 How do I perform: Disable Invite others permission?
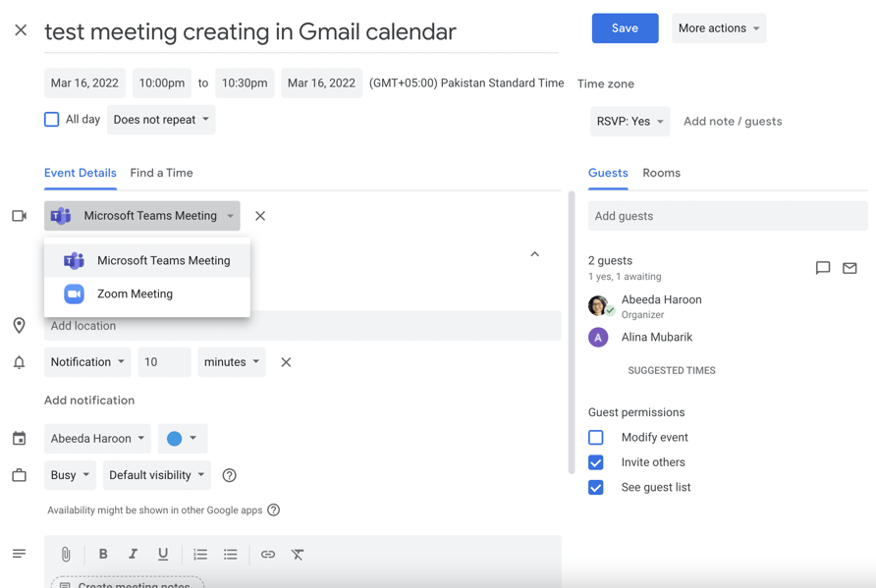(x=595, y=461)
